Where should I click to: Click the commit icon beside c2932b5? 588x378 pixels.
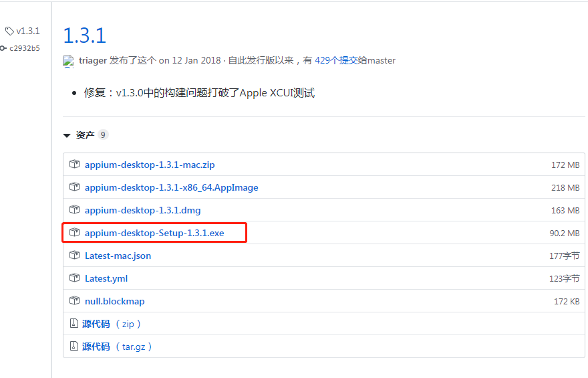point(3,48)
